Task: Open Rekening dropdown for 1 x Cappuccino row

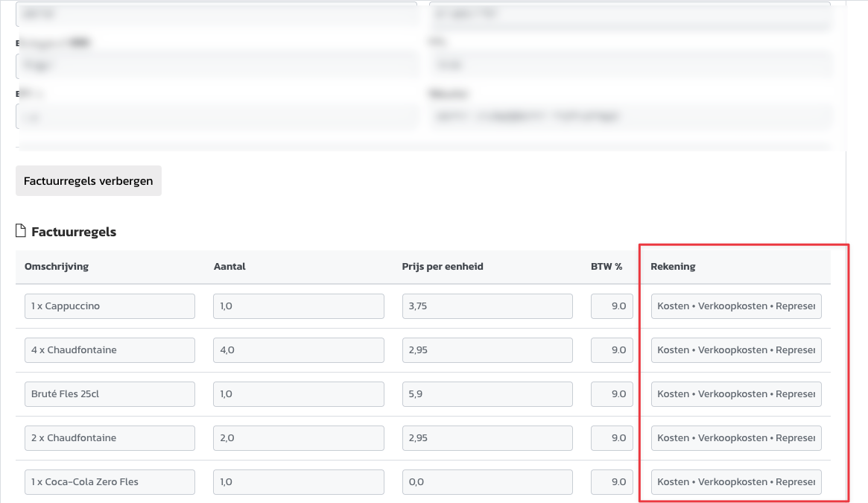Action: click(735, 306)
